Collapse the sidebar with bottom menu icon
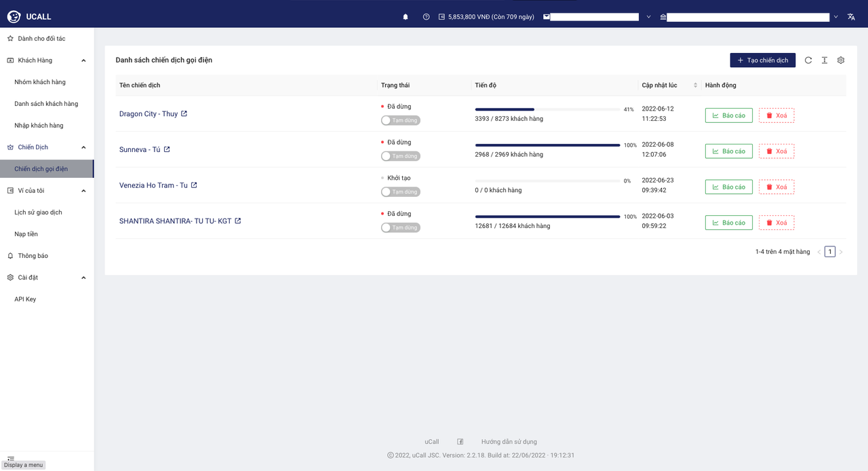 point(11,459)
